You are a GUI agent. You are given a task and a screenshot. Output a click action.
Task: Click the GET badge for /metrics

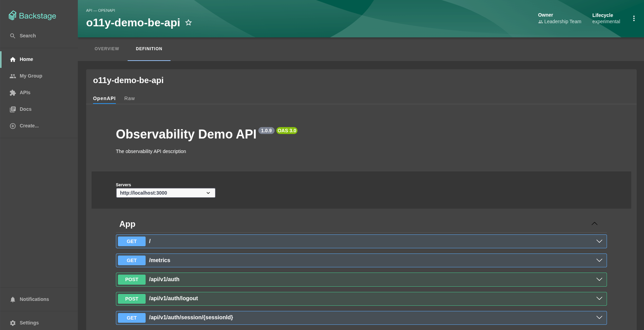132,260
